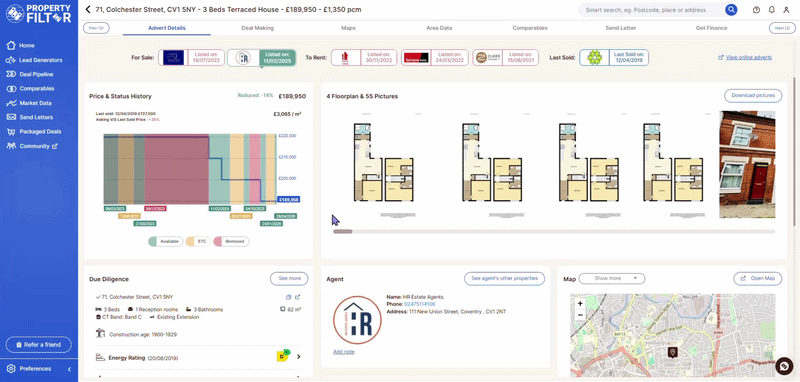Viewport: 800px width, 382px height.
Task: Open the user account profile icon
Action: point(786,10)
